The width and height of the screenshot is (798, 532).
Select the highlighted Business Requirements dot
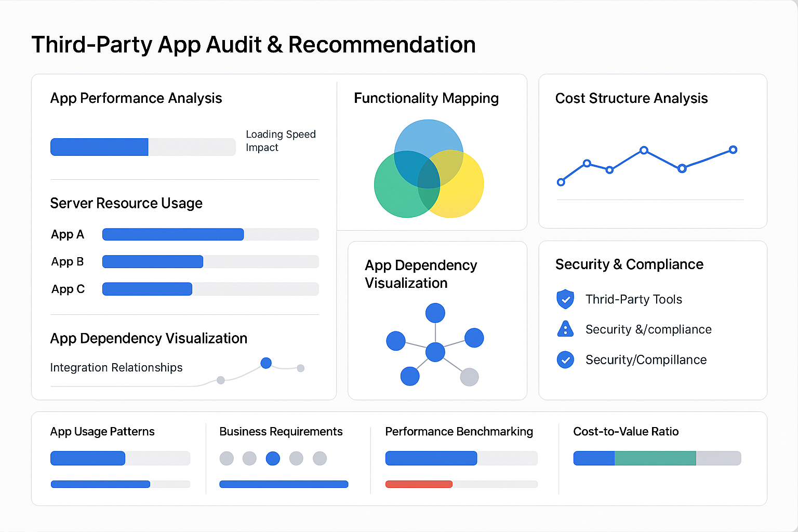[x=273, y=458]
